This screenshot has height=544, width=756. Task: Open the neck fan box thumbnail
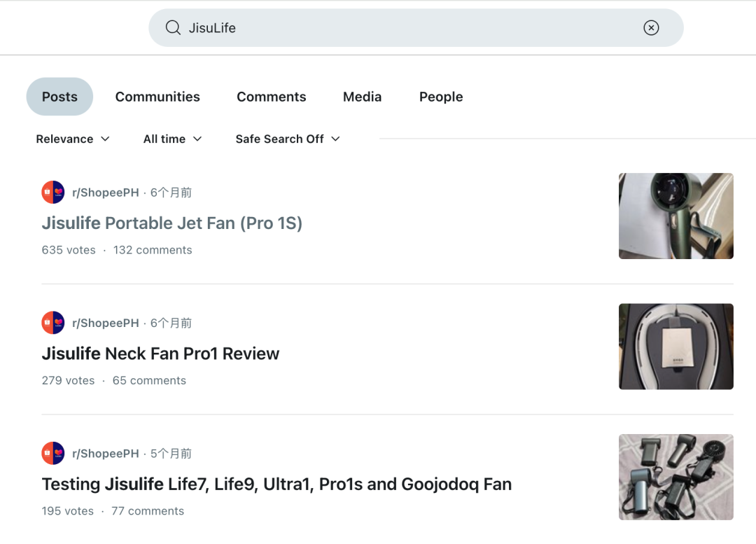(x=676, y=347)
